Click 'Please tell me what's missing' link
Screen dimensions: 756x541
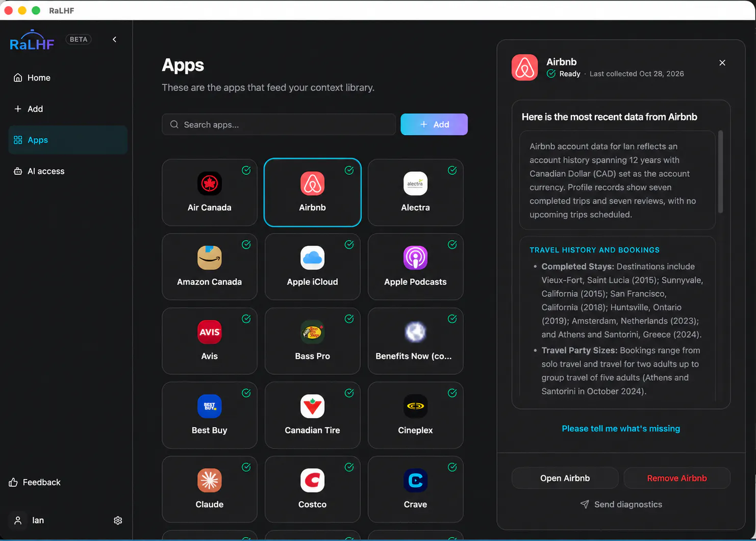coord(621,429)
